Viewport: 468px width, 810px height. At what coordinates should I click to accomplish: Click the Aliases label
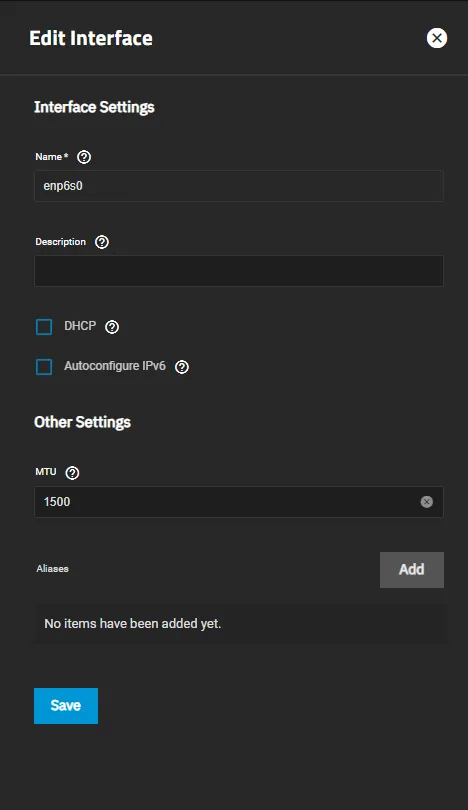coord(52,569)
